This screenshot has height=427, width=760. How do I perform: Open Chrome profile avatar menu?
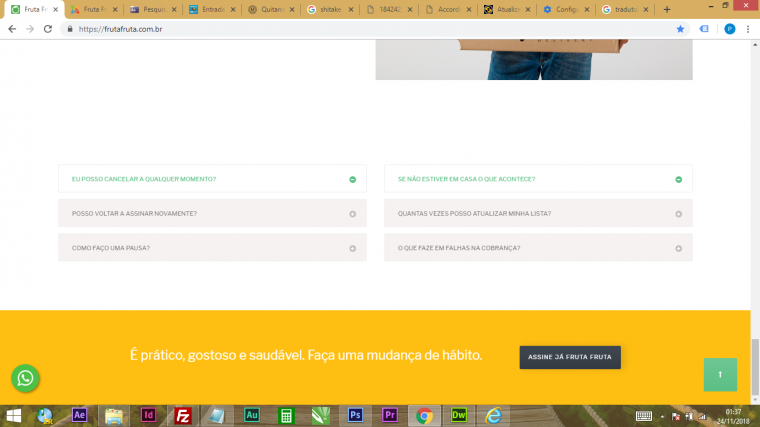[729, 29]
